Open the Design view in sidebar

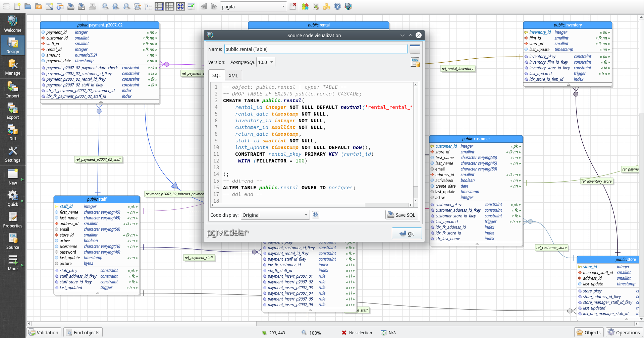tap(12, 45)
